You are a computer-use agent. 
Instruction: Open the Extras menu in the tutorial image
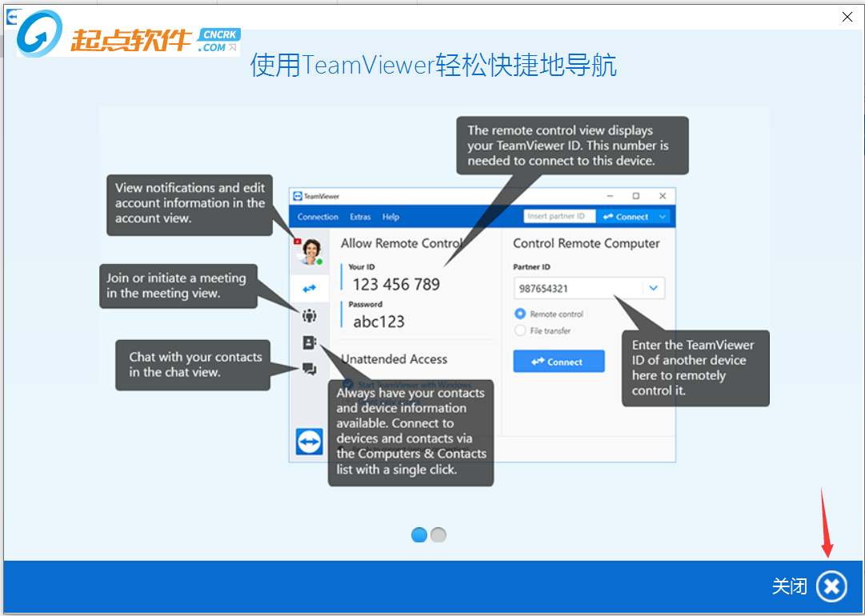(x=360, y=217)
